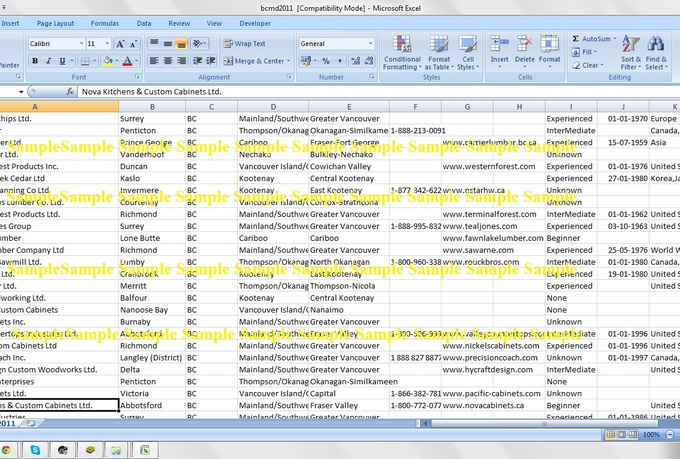Click the Increase Font Size icon

point(120,44)
